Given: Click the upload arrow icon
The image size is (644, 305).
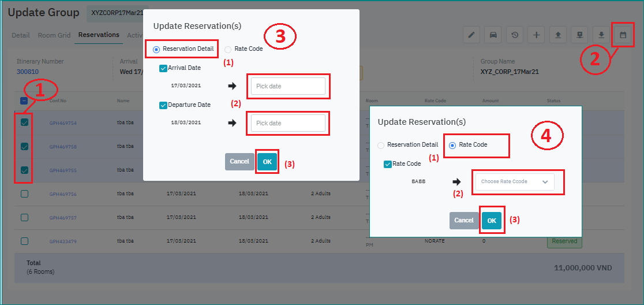Looking at the screenshot, I should click(558, 35).
